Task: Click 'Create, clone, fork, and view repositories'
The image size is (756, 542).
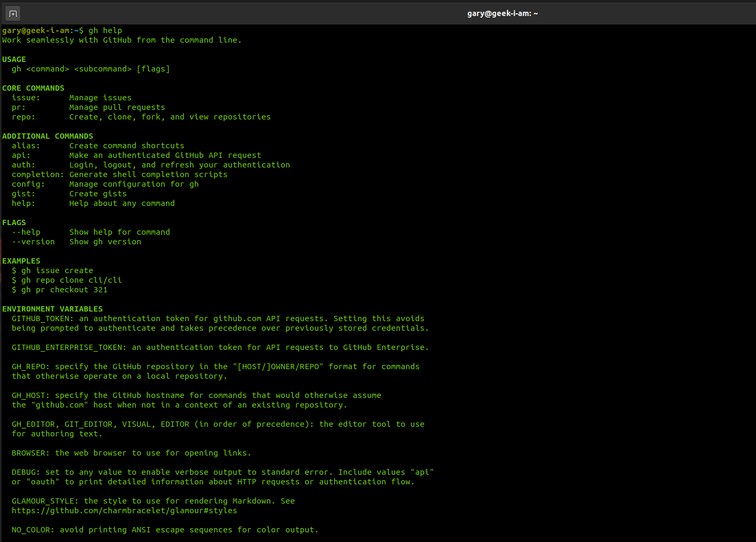Action: click(170, 117)
